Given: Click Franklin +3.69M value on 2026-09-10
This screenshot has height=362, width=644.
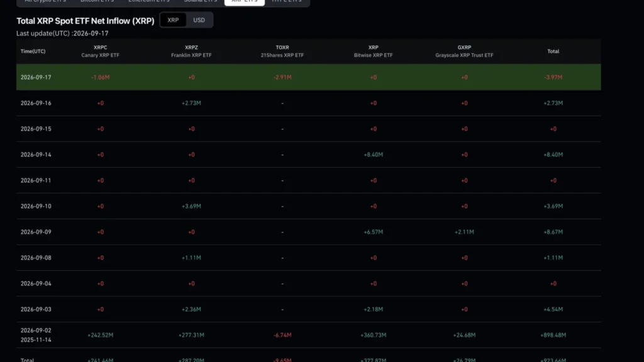Looking at the screenshot, I should pos(191,206).
